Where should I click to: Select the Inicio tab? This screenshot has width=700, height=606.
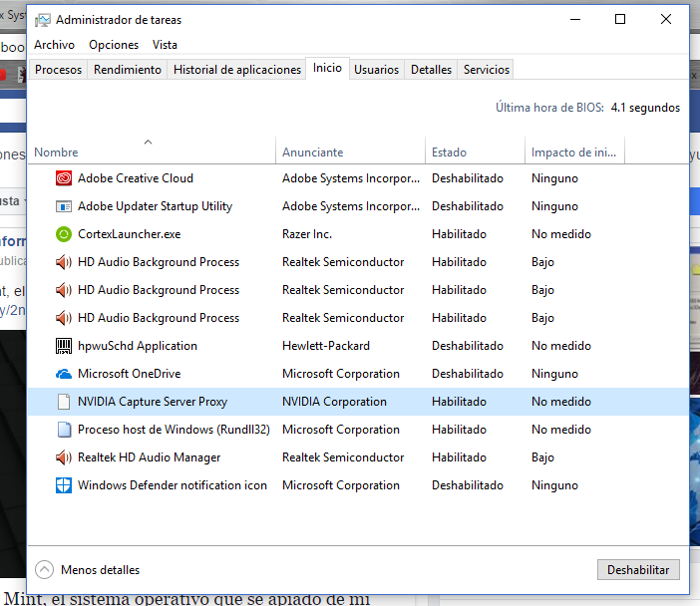(x=327, y=68)
